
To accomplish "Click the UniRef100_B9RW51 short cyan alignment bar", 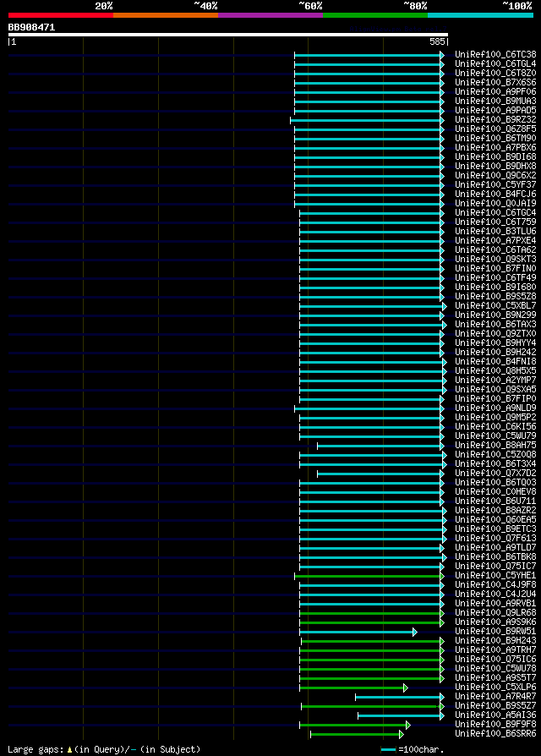I will 358,632.
